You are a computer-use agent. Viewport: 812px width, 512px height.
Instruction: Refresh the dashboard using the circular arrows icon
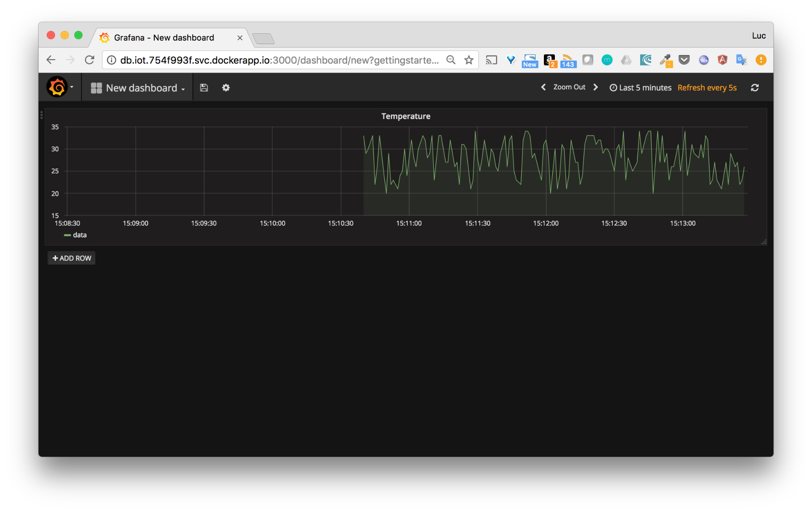(x=755, y=87)
